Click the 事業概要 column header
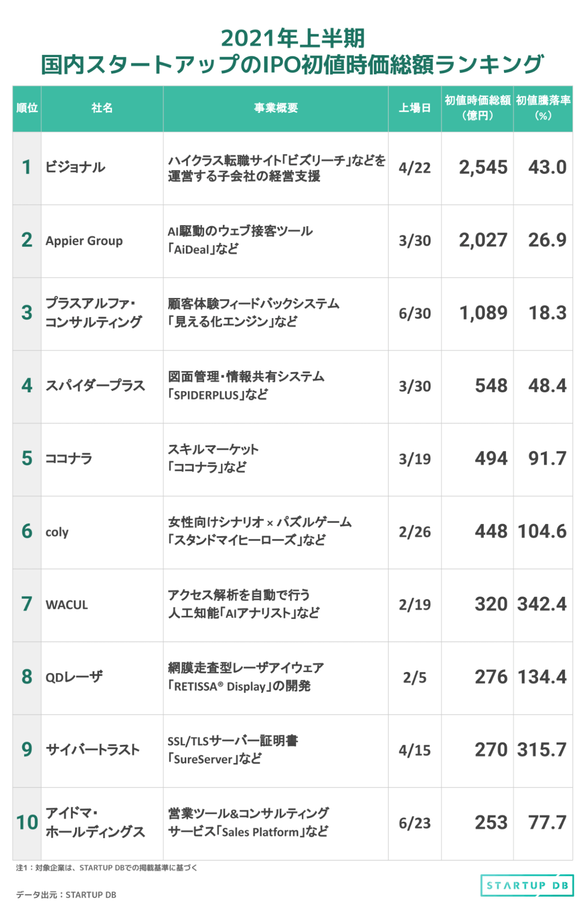The width and height of the screenshot is (588, 915). 276,108
